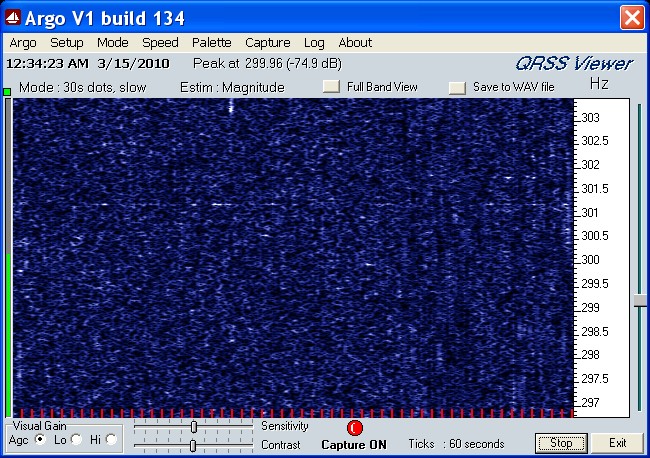Click the 298 Hz scale label

click(591, 355)
